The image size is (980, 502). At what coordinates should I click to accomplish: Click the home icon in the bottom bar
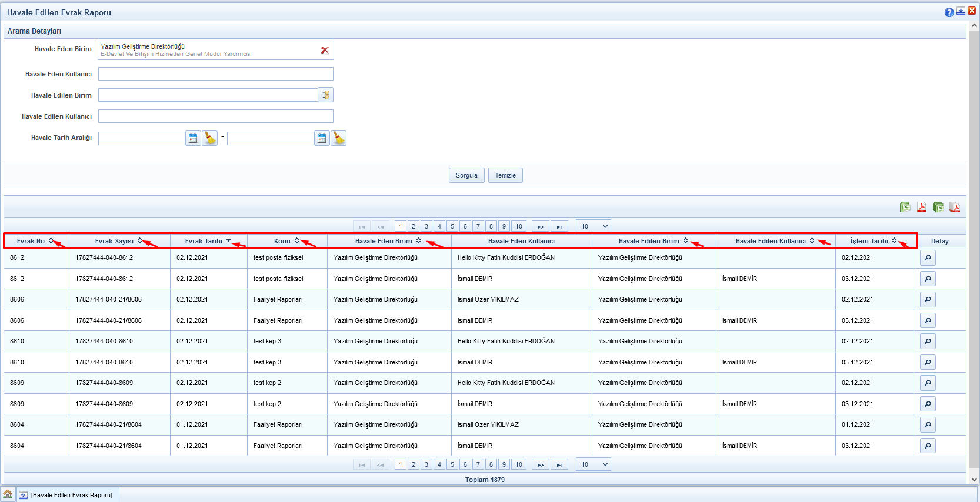8,494
